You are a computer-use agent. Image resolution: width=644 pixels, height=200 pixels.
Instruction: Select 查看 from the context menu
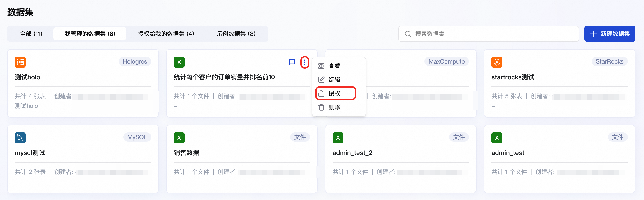pos(334,66)
